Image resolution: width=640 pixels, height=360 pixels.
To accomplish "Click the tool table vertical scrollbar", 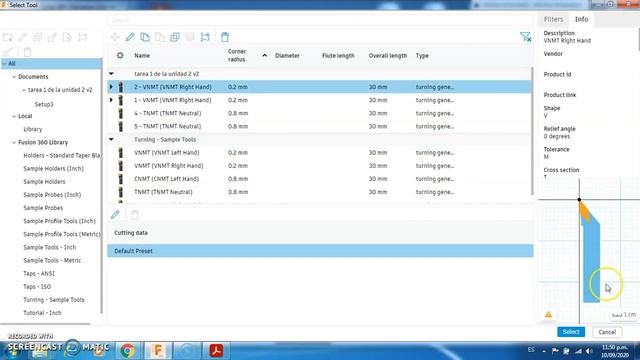I will pyautogui.click(x=532, y=131).
